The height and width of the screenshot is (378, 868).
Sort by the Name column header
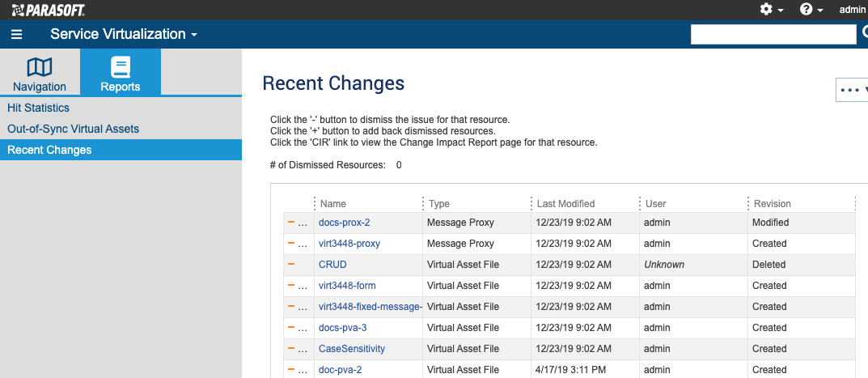point(333,204)
